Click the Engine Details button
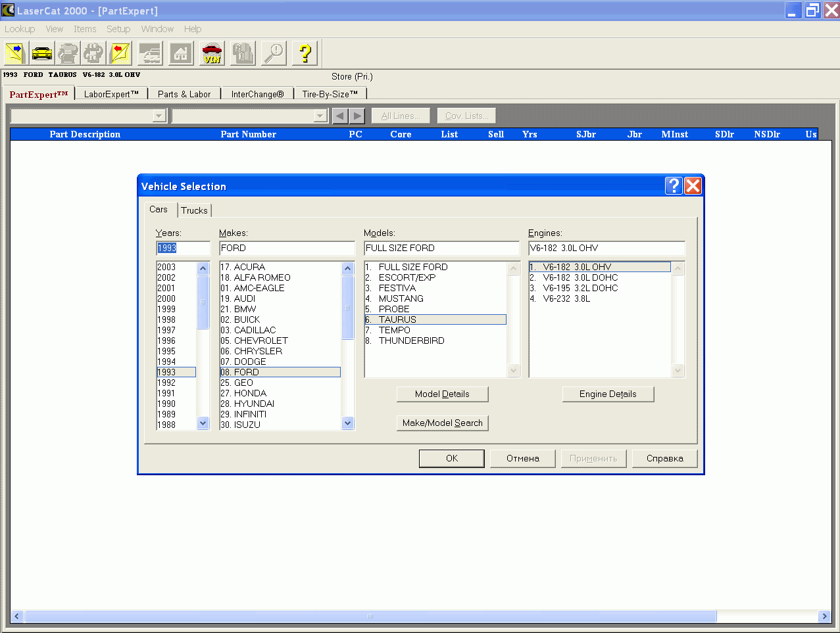840x633 pixels. [608, 394]
